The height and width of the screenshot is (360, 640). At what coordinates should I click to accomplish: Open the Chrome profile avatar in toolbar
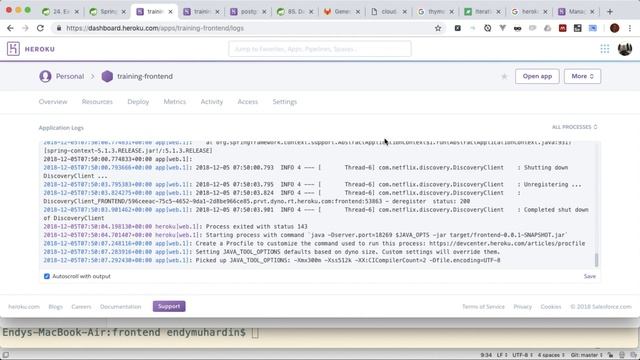(614, 28)
